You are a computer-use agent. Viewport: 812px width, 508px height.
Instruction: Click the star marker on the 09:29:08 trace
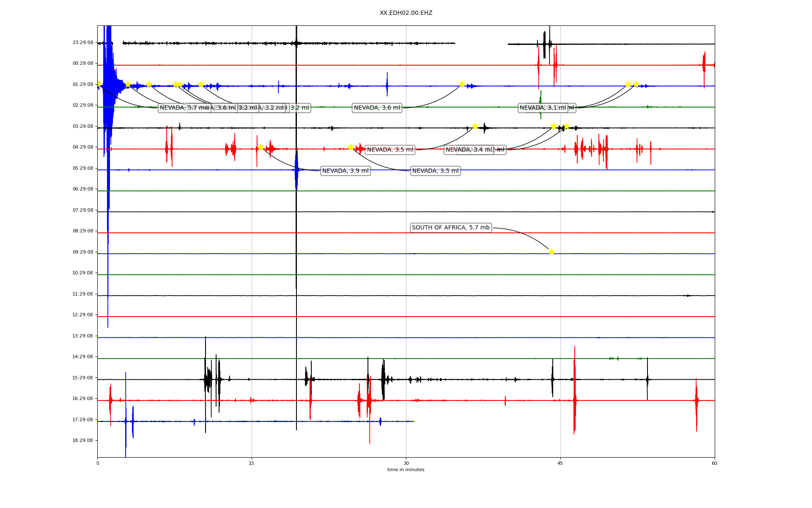click(x=551, y=252)
